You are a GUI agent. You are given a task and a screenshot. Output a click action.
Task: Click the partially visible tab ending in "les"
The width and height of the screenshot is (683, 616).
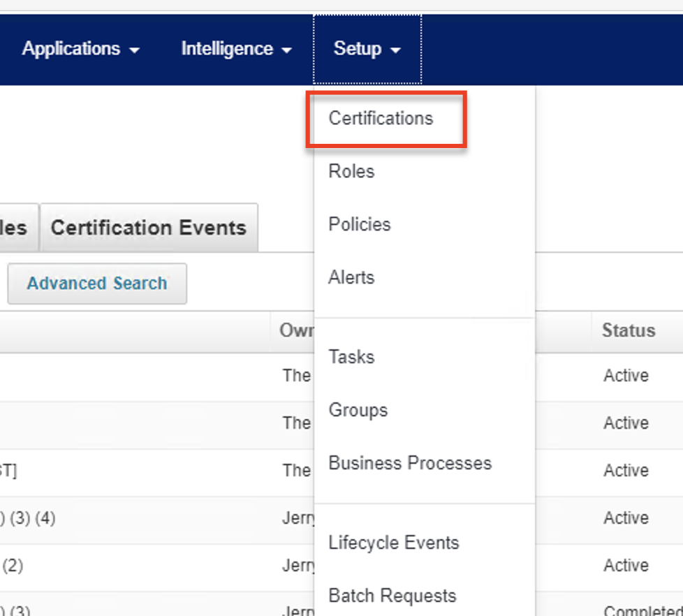click(x=14, y=228)
